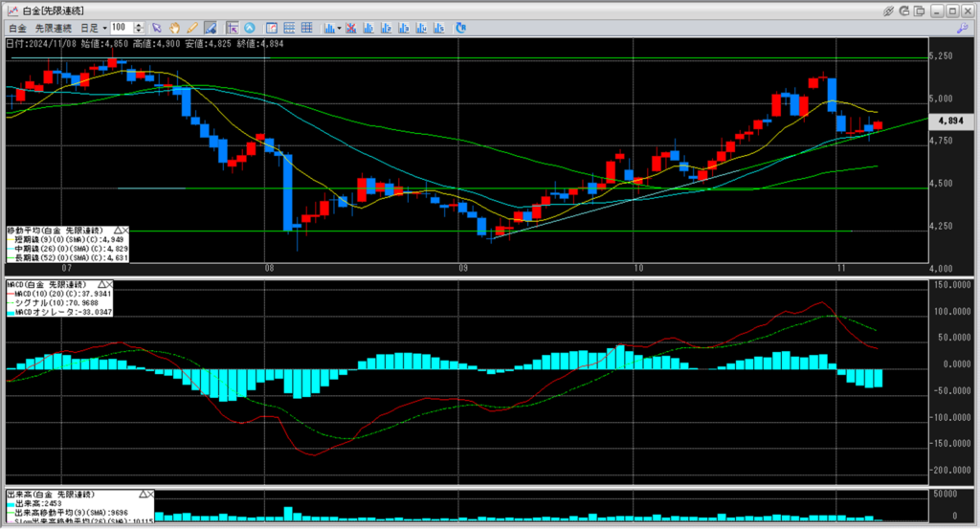Select the arrow pointer cursor tool
Screen dimensions: 980x529
pyautogui.click(x=157, y=28)
